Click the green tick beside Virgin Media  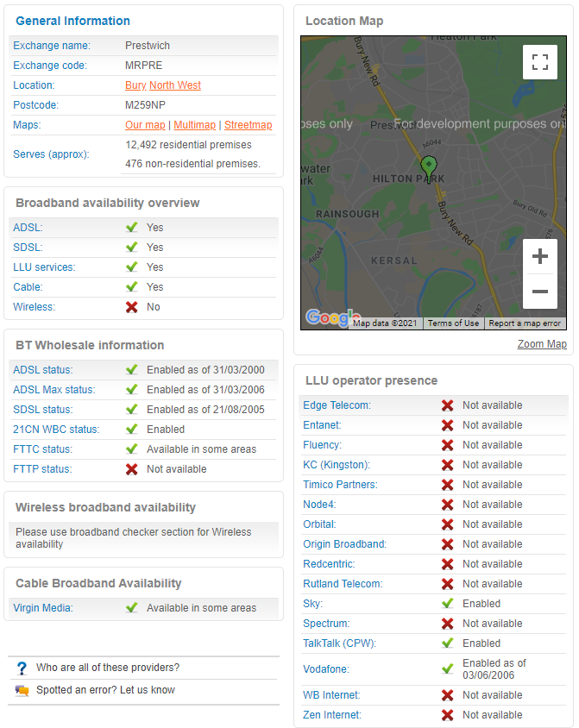[132, 607]
